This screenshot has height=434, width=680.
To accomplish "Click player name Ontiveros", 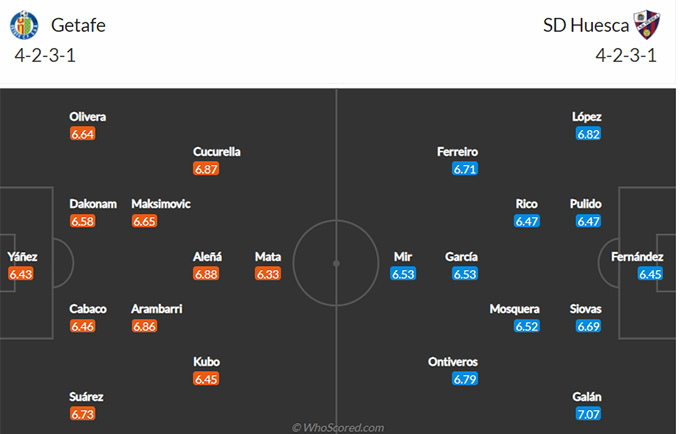I will click(453, 362).
